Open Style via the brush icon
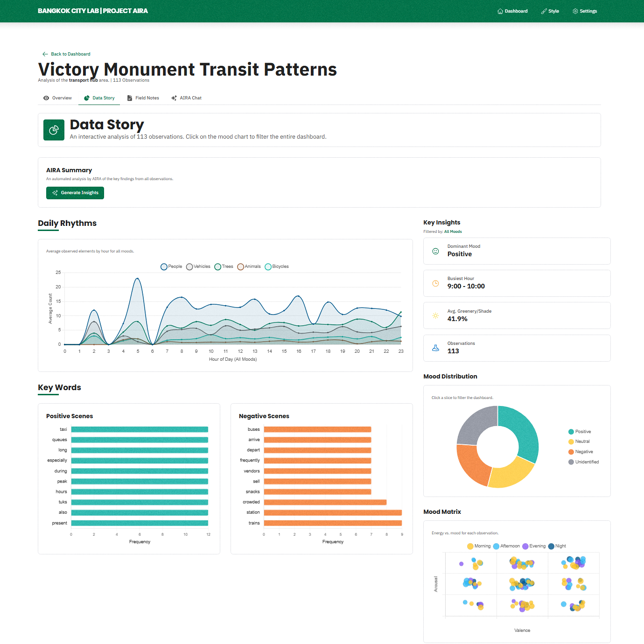The width and height of the screenshot is (644, 644). tap(544, 11)
